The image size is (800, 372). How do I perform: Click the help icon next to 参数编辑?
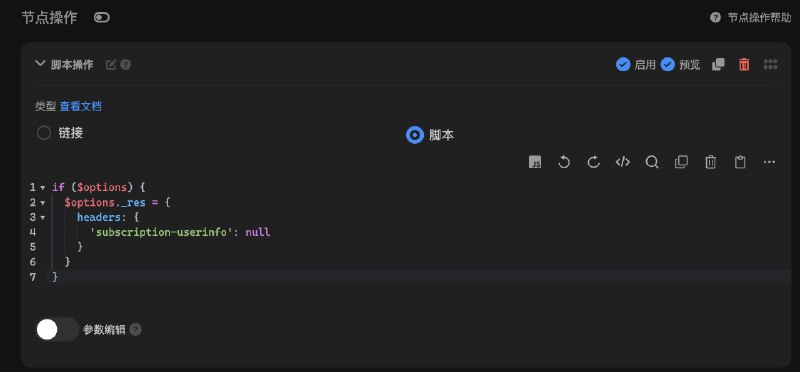point(135,330)
